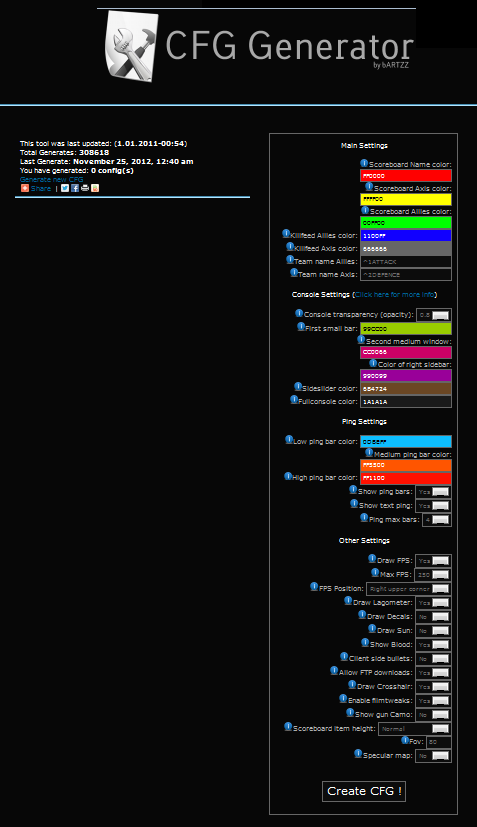The width and height of the screenshot is (477, 827).
Task: Click info icon beside Fov
Action: point(405,740)
